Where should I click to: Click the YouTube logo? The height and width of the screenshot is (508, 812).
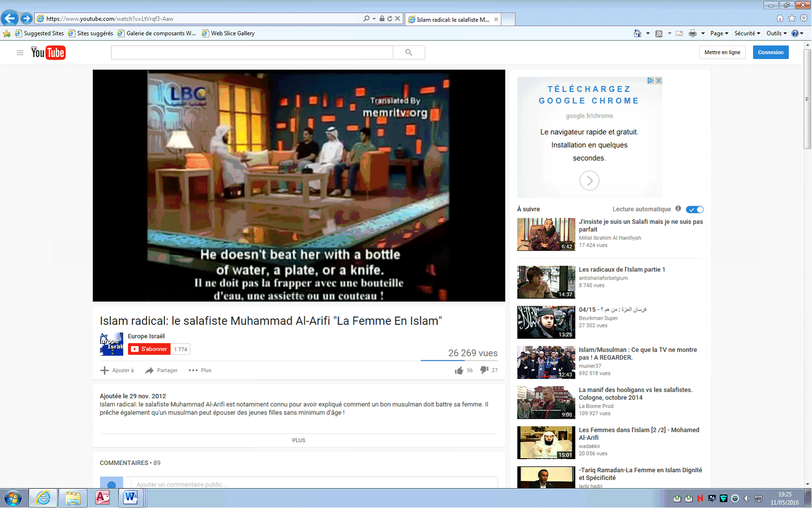click(x=48, y=53)
